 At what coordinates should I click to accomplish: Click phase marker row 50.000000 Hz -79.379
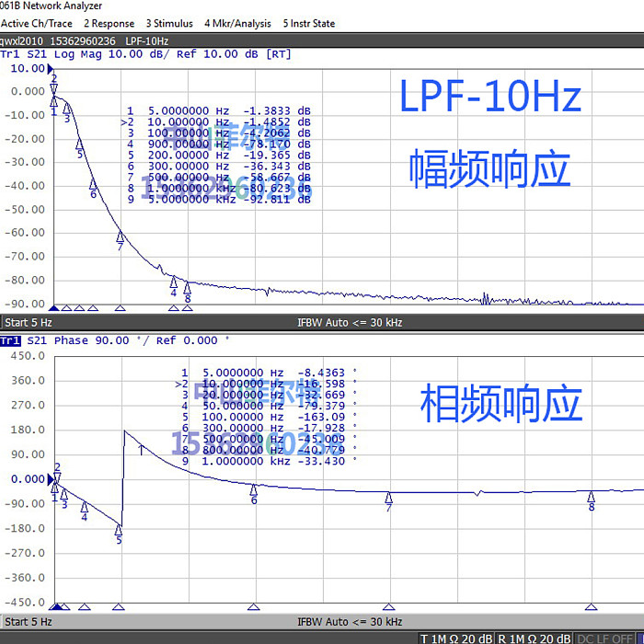click(269, 407)
